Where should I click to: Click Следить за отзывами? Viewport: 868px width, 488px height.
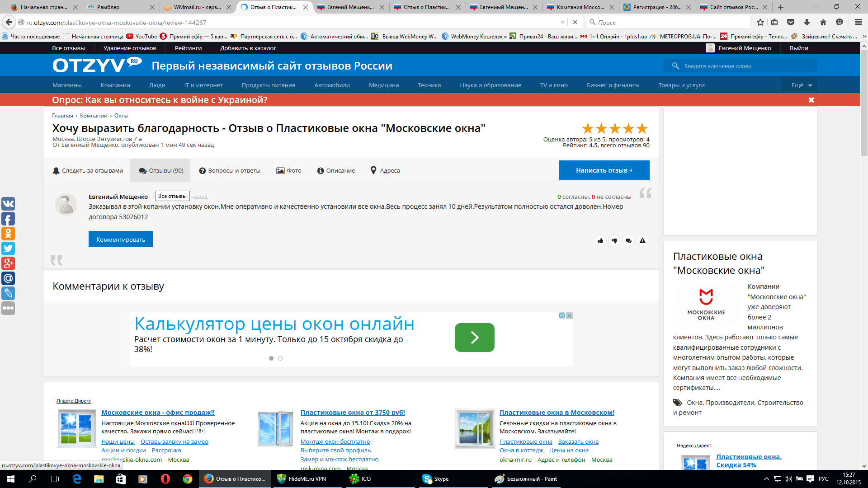click(88, 170)
